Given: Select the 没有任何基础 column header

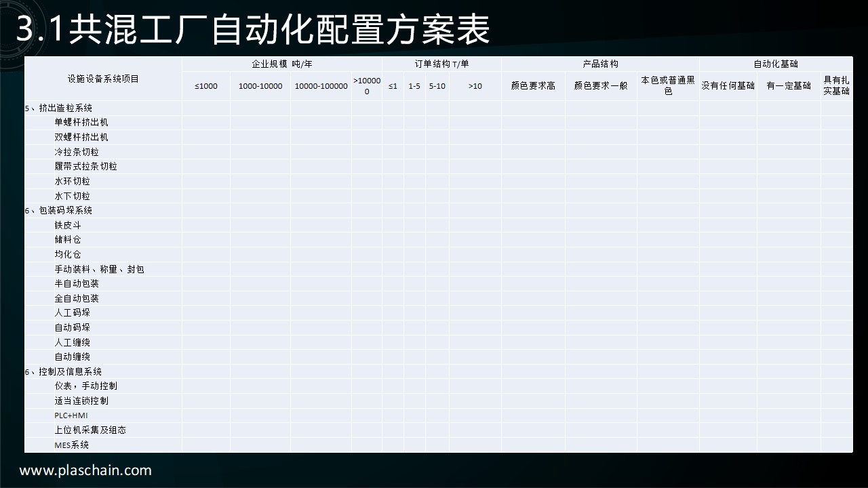Looking at the screenshot, I should tap(728, 86).
